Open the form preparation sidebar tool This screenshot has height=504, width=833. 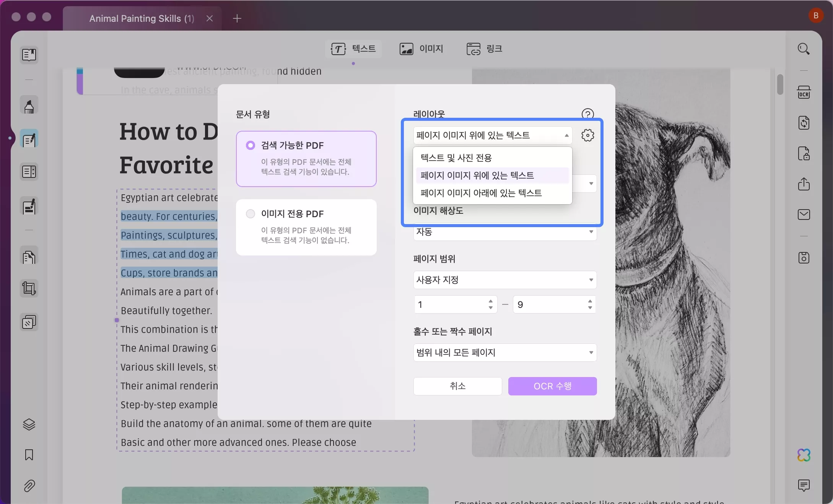(29, 172)
